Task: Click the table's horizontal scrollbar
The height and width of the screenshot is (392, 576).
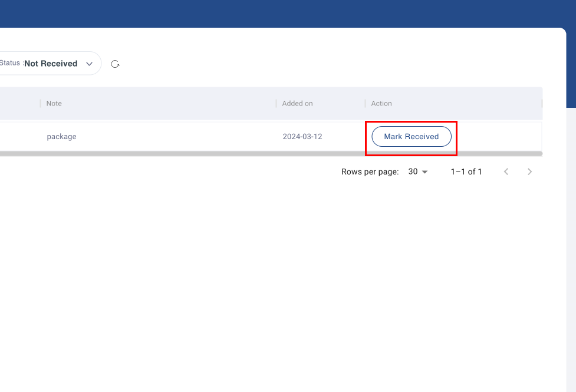Action: [x=271, y=153]
